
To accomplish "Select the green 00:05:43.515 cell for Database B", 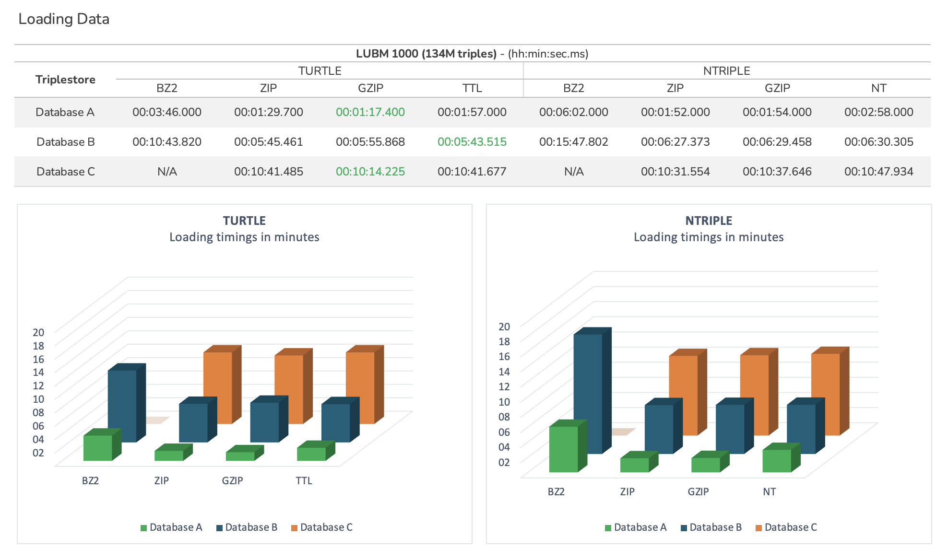I will click(x=472, y=142).
